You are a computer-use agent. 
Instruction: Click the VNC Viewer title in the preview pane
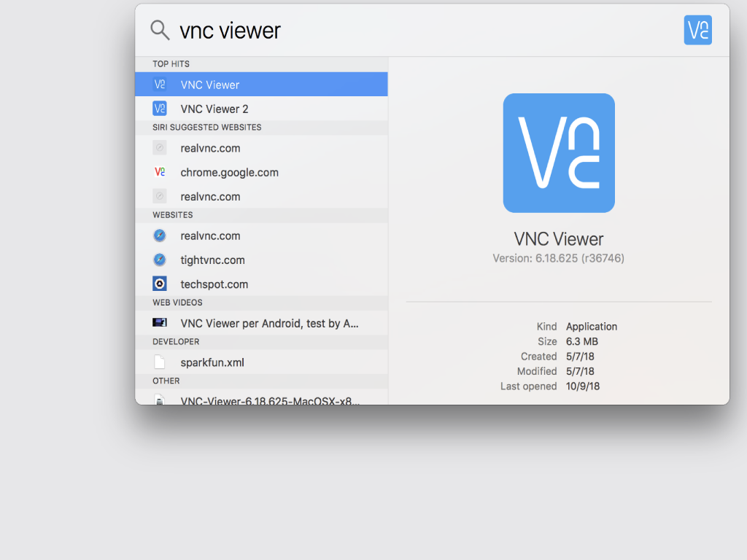(x=558, y=238)
